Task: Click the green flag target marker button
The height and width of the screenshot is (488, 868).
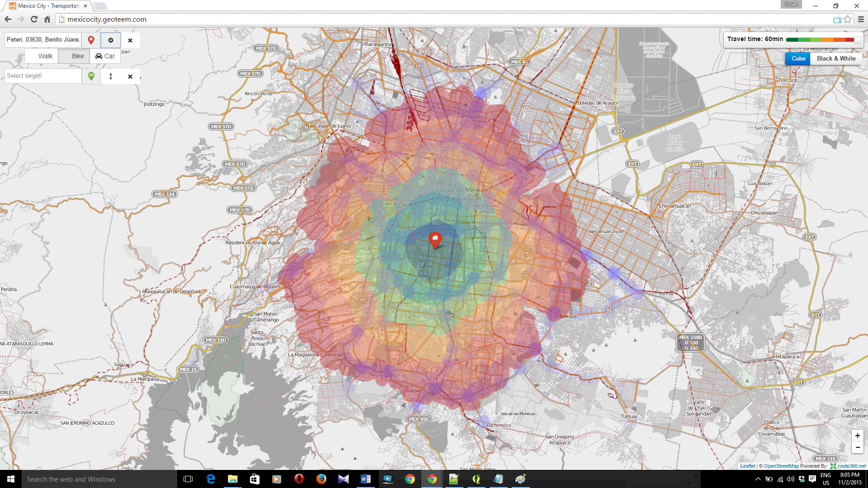Action: (x=91, y=76)
